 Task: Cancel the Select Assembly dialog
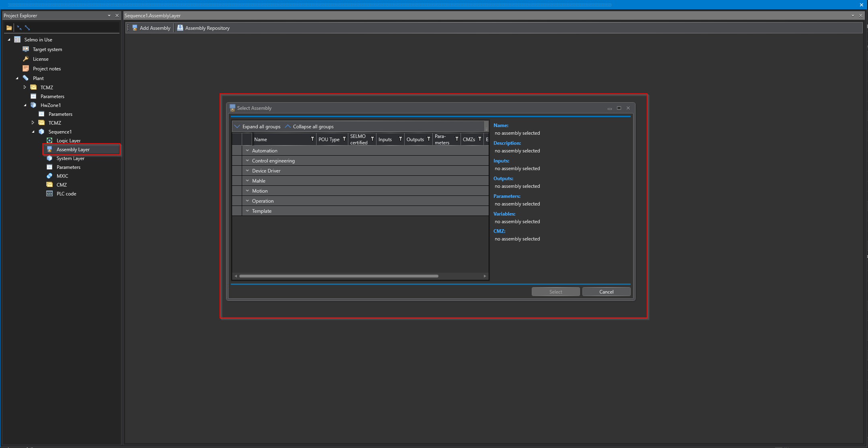click(x=606, y=292)
